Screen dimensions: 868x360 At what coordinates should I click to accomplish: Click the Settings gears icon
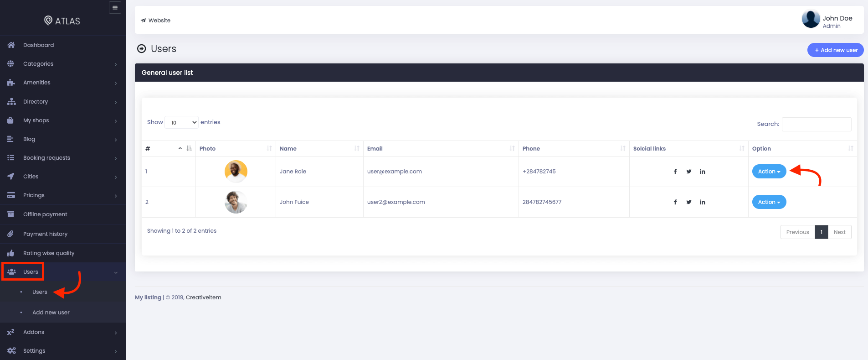coord(11,351)
